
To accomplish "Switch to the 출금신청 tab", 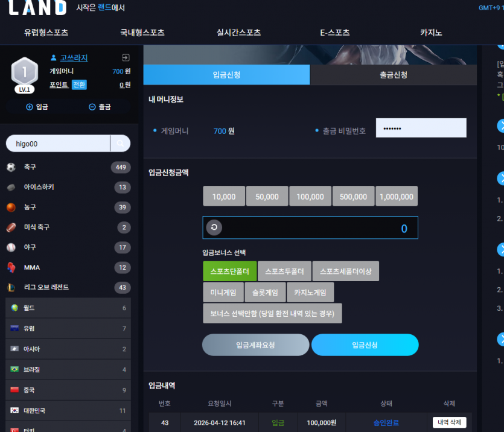I will pyautogui.click(x=394, y=75).
